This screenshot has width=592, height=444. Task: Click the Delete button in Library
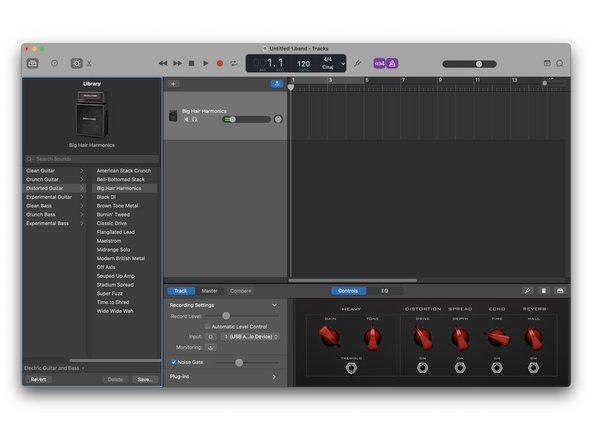coord(115,379)
